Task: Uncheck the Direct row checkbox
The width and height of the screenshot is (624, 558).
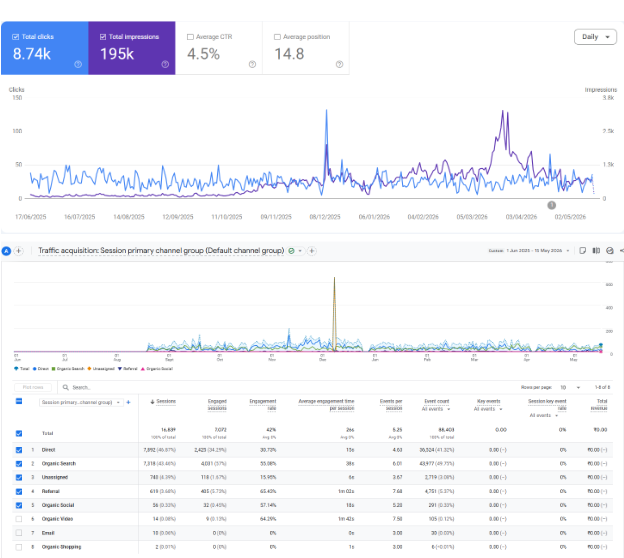Action: point(19,450)
